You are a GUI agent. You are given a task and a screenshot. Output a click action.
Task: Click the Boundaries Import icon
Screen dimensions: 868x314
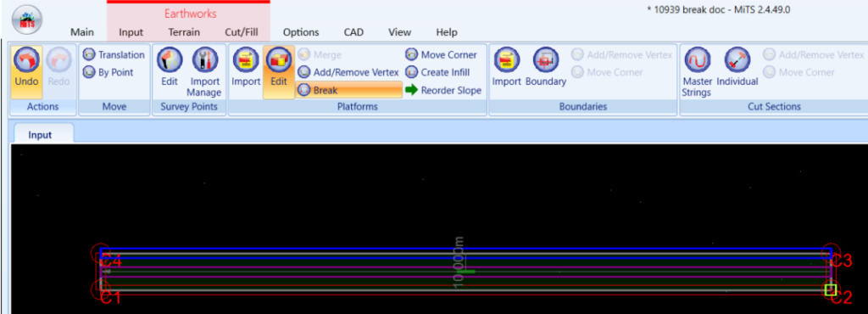(507, 59)
